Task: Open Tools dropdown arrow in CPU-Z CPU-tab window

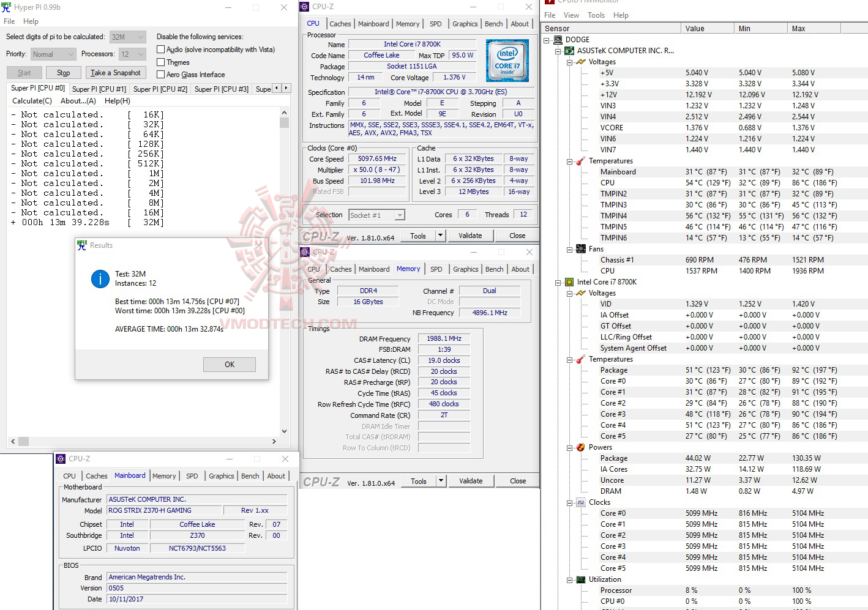Action: click(x=440, y=236)
